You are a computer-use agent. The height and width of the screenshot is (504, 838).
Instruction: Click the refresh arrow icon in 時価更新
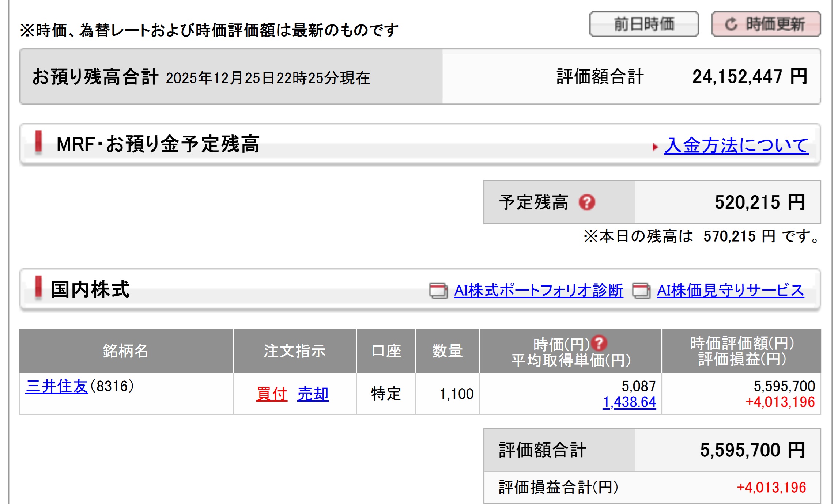point(731,24)
